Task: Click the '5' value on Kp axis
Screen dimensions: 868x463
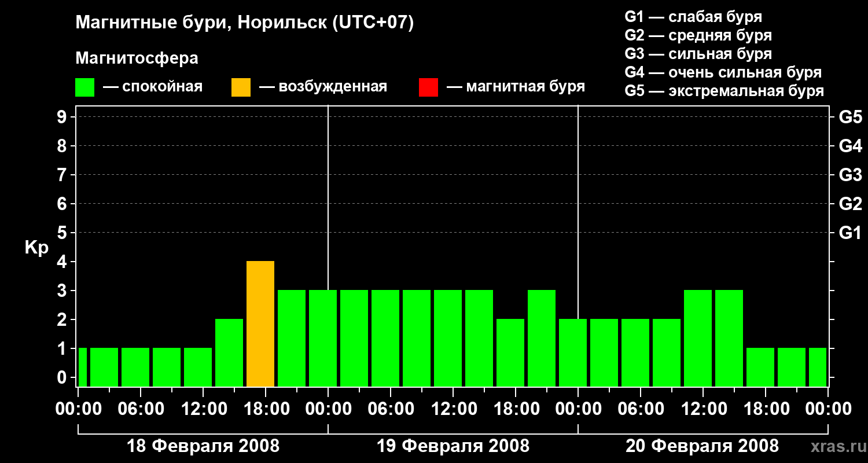Action: (63, 233)
